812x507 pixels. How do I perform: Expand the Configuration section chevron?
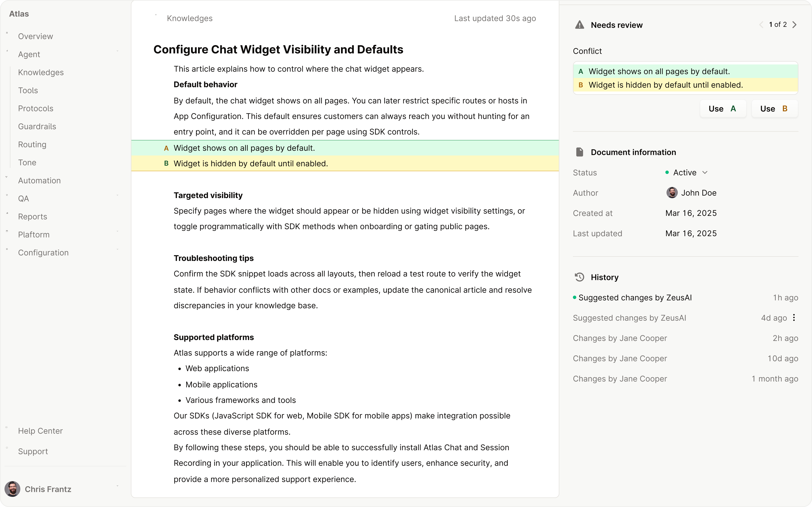(118, 249)
